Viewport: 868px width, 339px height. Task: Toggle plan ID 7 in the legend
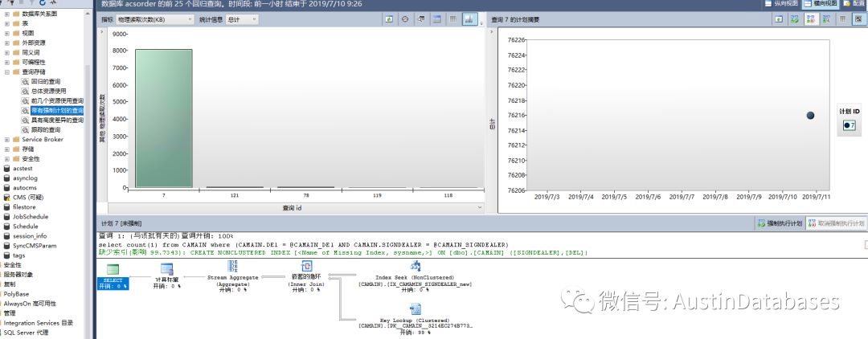(x=849, y=126)
